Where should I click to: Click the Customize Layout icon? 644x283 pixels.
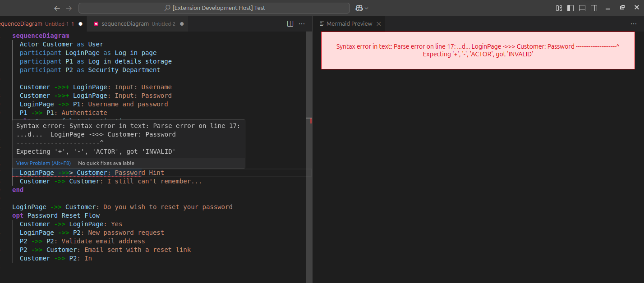[558, 8]
